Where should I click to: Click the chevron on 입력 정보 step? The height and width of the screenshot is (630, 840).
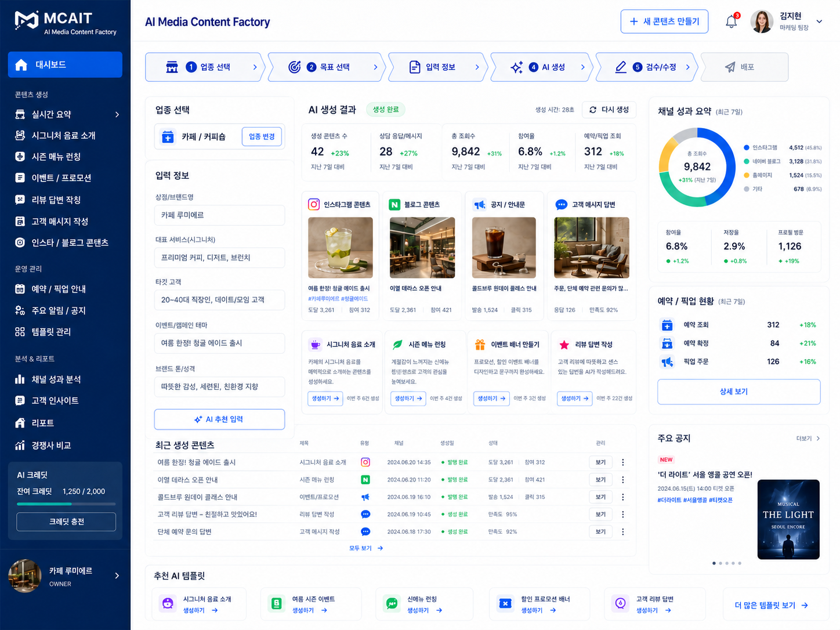[x=477, y=67]
